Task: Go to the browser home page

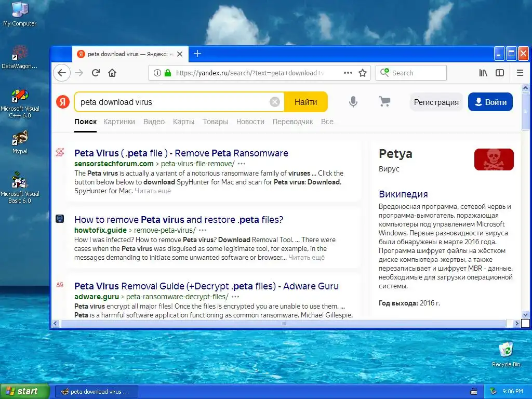Action: tap(112, 73)
